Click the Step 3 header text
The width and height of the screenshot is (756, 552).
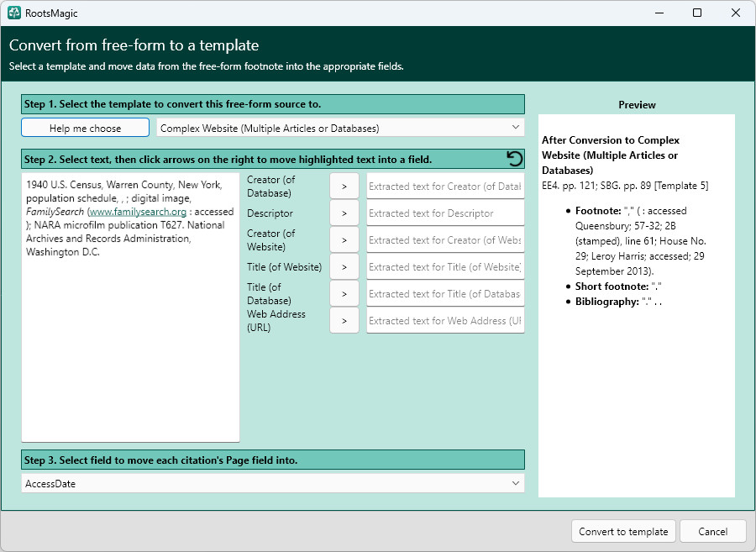(160, 460)
